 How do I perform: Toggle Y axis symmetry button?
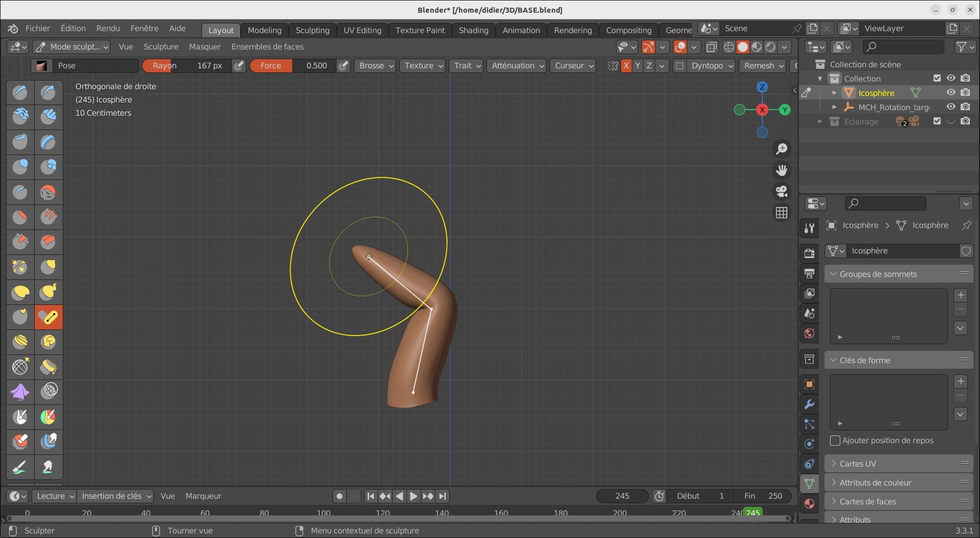(x=637, y=66)
